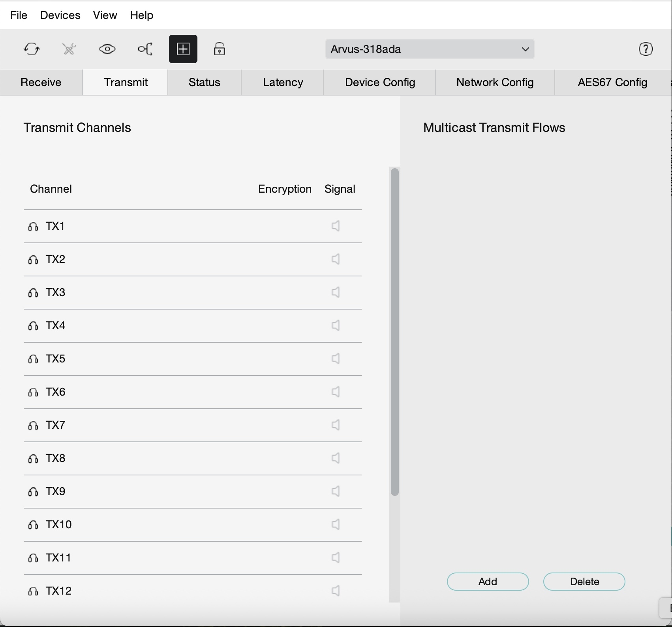Open the View menu
Image resolution: width=672 pixels, height=627 pixels.
105,15
